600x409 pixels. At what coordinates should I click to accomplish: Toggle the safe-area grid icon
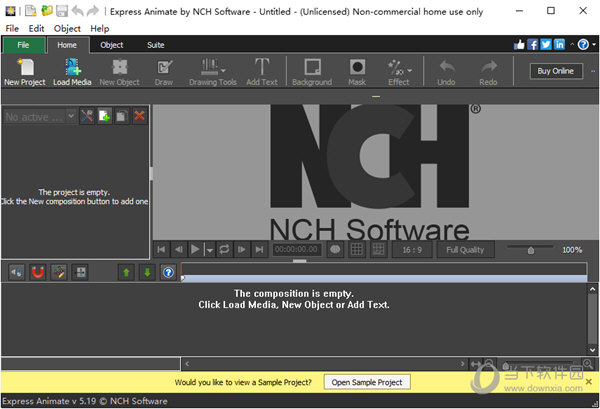[378, 250]
